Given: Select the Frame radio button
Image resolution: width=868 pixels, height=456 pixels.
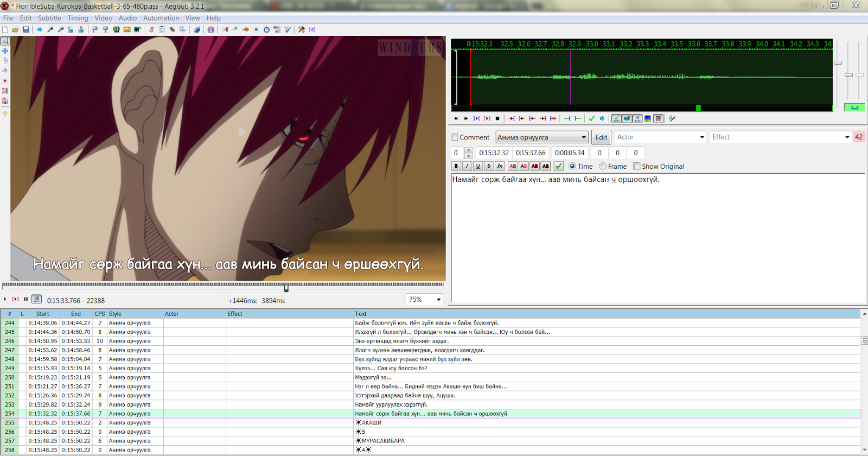Looking at the screenshot, I should click(x=603, y=166).
